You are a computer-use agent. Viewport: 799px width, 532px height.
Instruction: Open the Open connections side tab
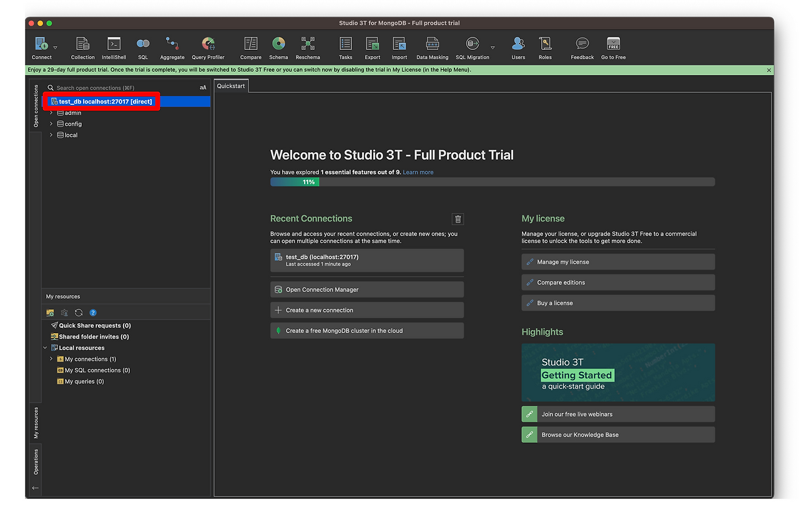36,106
